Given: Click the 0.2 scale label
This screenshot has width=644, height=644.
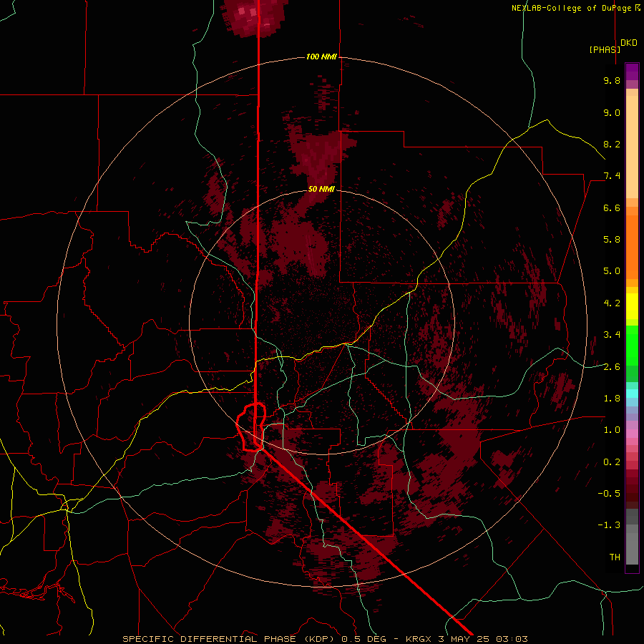Looking at the screenshot, I should pyautogui.click(x=612, y=462).
